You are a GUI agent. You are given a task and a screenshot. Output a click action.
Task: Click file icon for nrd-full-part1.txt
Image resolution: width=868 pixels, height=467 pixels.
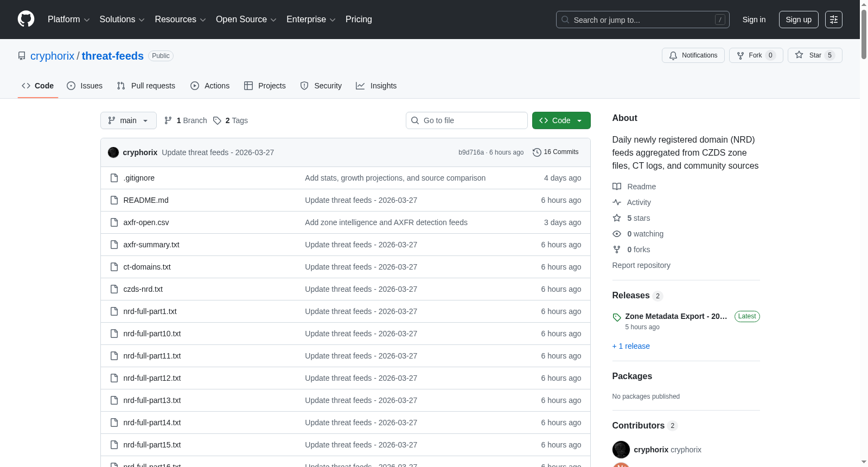tap(114, 311)
